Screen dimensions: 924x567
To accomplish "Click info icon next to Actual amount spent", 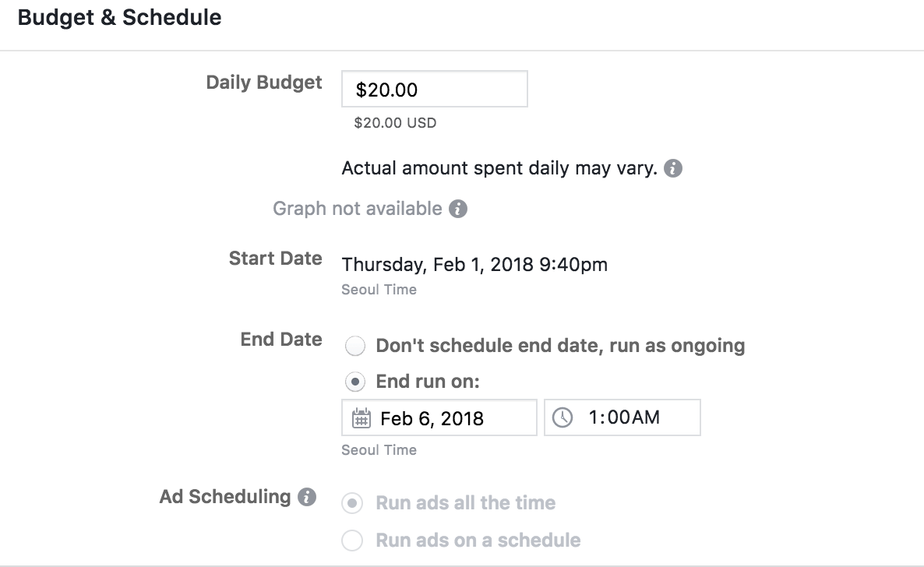I will (x=674, y=168).
